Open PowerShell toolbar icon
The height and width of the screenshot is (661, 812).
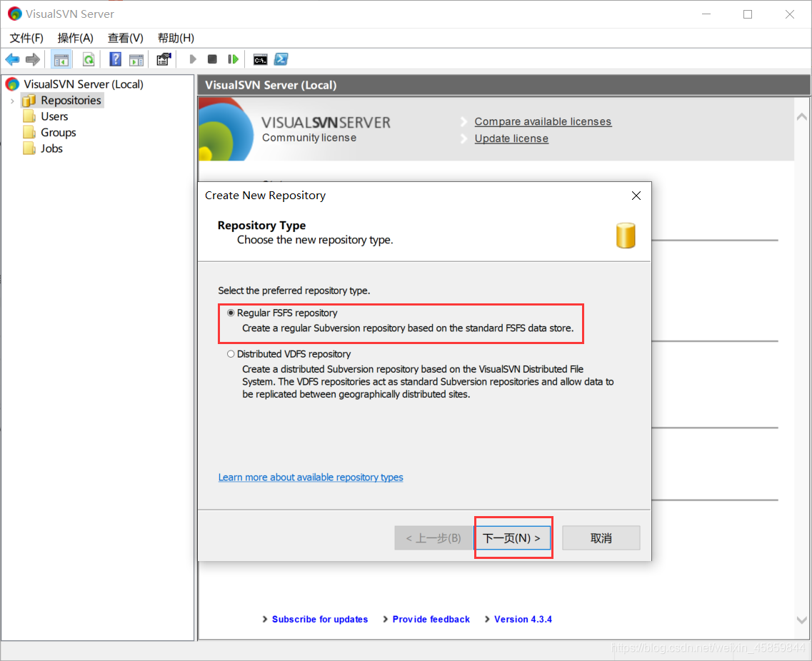coord(281,59)
